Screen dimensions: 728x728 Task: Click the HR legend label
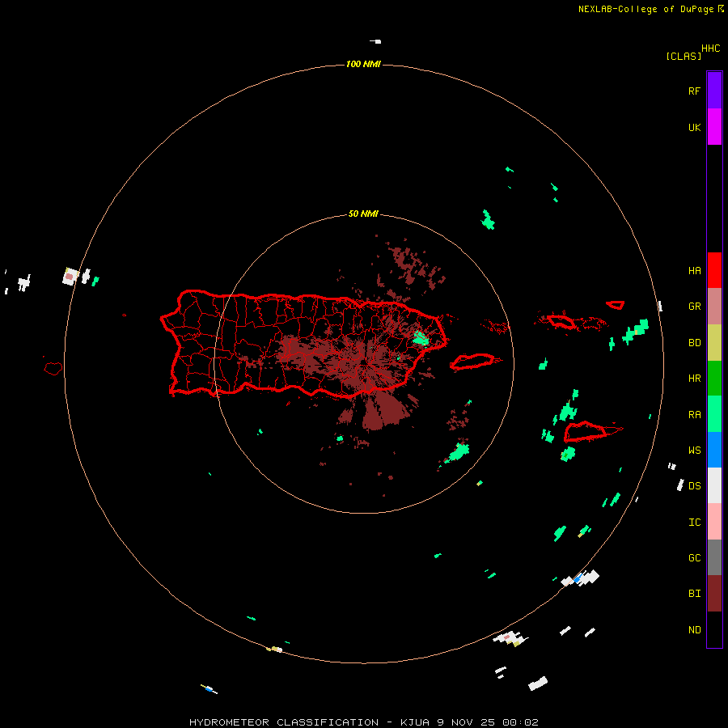694,379
